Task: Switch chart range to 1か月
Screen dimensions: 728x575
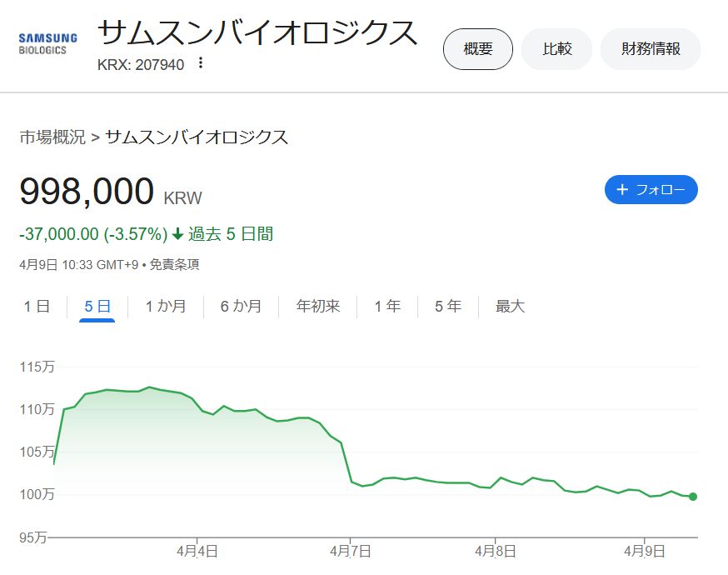Action: tap(166, 307)
